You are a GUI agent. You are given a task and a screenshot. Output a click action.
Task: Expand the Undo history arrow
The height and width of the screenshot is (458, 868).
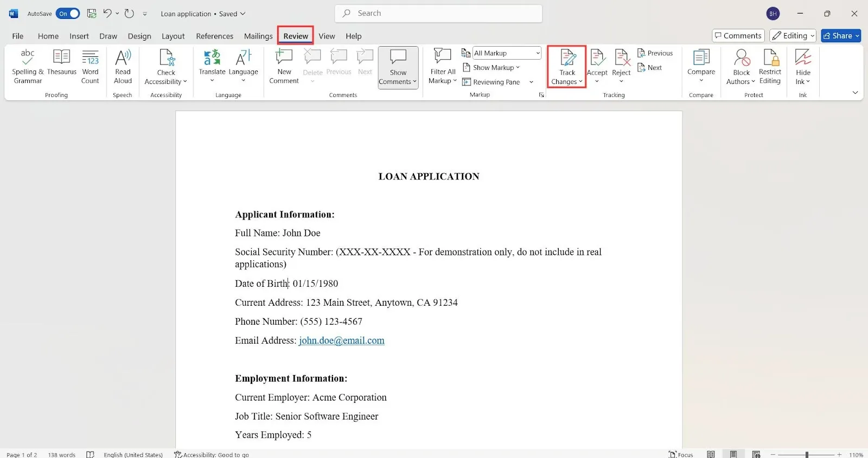pyautogui.click(x=117, y=14)
